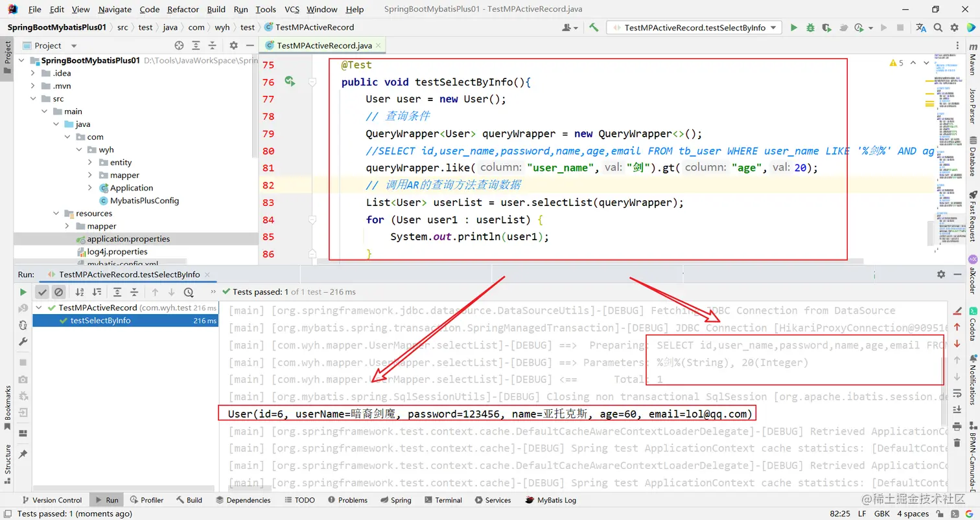
Task: Click GBK file encoding in status bar
Action: (881, 514)
